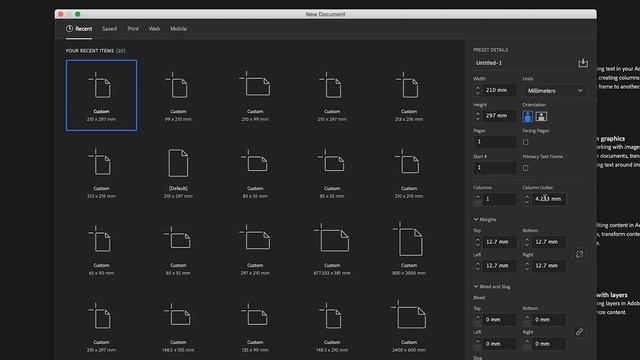Pick the Custom 297 x 210 mm preset
This screenshot has width=640, height=360.
[x=255, y=249]
